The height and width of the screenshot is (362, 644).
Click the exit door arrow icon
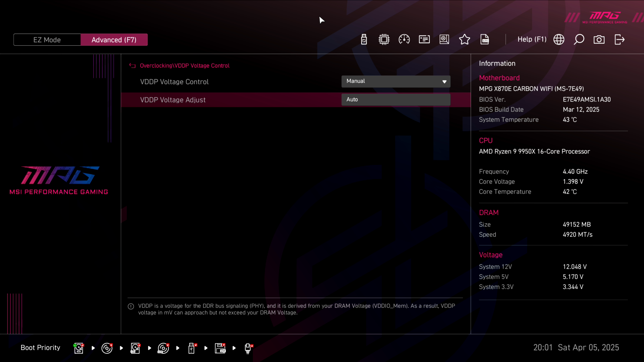coord(619,40)
